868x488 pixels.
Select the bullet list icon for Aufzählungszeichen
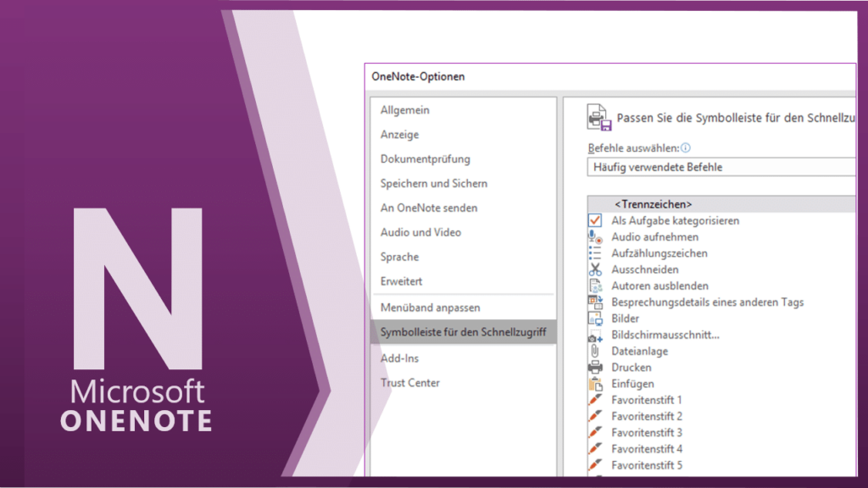click(x=595, y=252)
